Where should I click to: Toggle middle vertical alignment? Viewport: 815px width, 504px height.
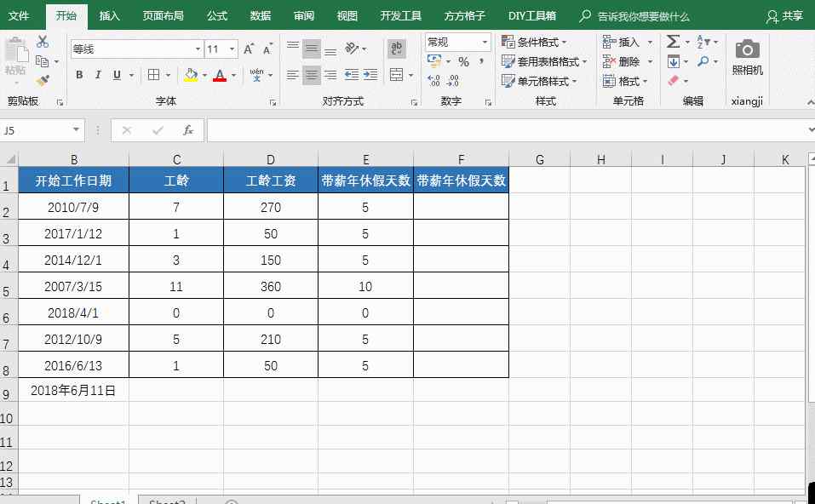[312, 49]
